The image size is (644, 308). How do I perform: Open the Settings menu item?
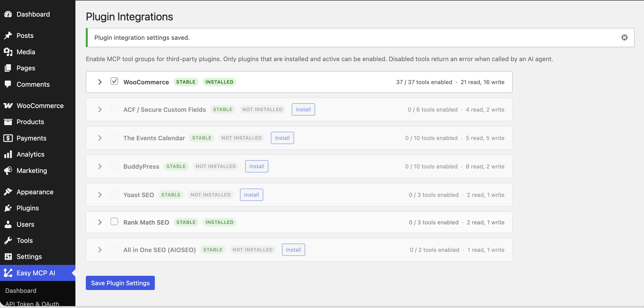pos(37,257)
